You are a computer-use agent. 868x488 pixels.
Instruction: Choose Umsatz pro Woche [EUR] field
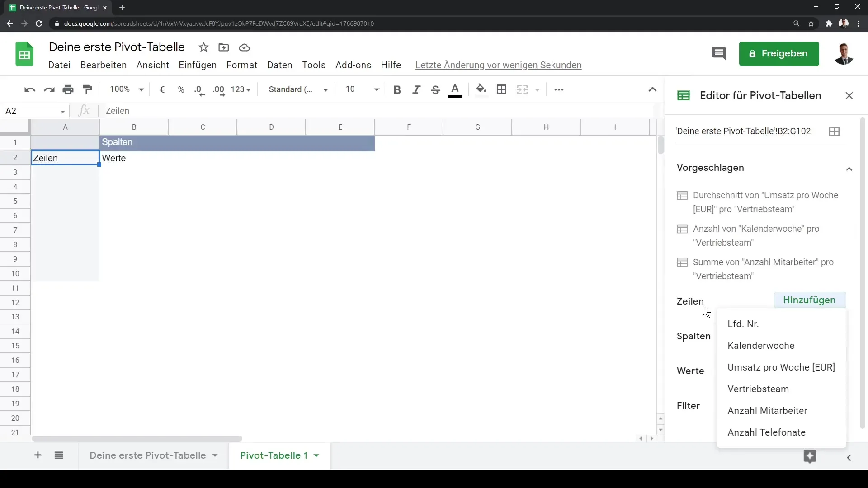(x=781, y=367)
